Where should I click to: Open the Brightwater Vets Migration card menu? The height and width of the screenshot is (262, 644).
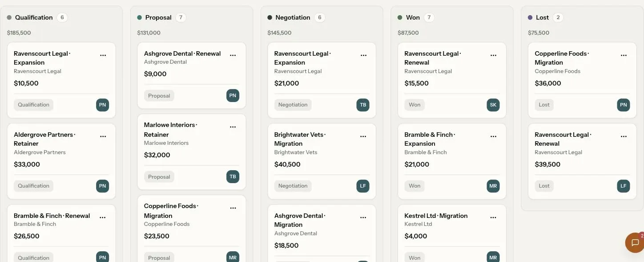pyautogui.click(x=363, y=136)
